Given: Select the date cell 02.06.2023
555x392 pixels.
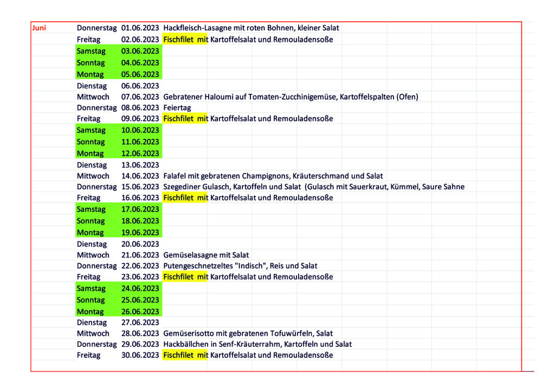Looking at the screenshot, I should pyautogui.click(x=140, y=40).
